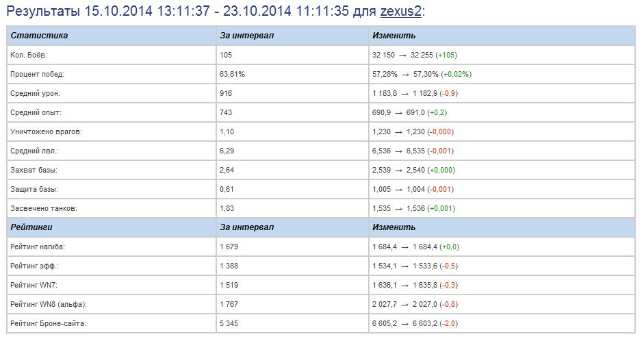Click the change '6 605,2 → 6 603,2 (-2,0)'
644x339 pixels.
point(415,324)
